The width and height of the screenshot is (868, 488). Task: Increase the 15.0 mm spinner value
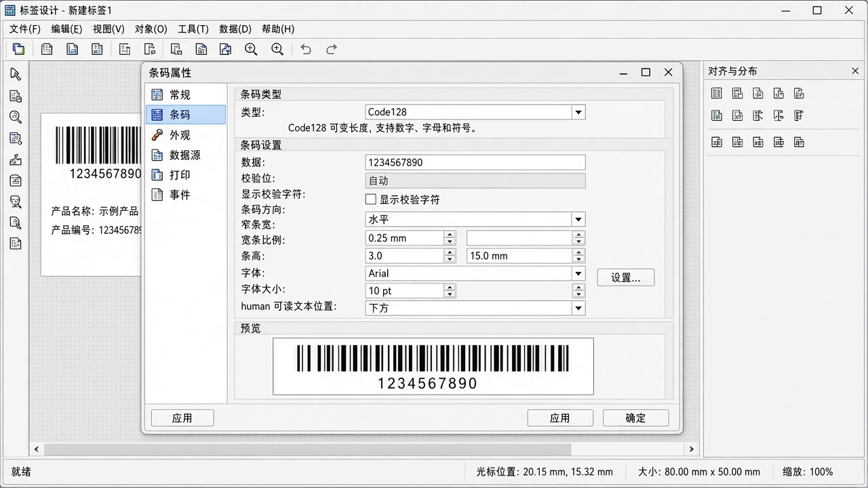pyautogui.click(x=578, y=252)
